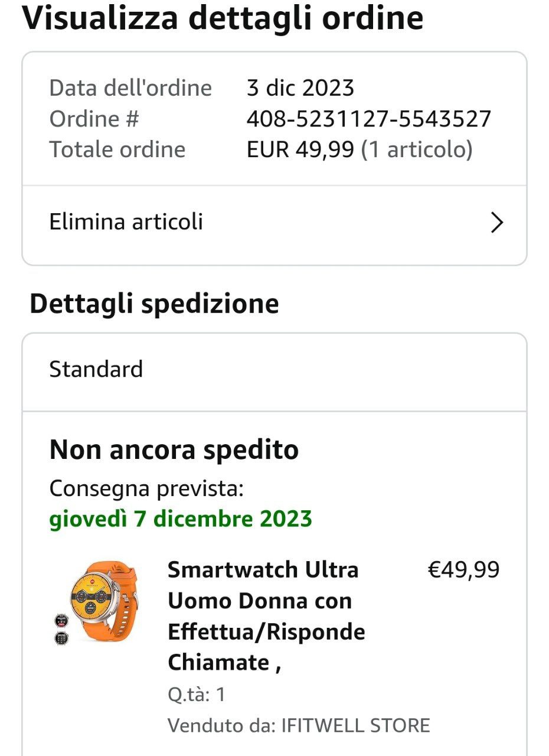Tap the (1 articolo) item count text
Screen dimensions: 549x756
(x=417, y=149)
